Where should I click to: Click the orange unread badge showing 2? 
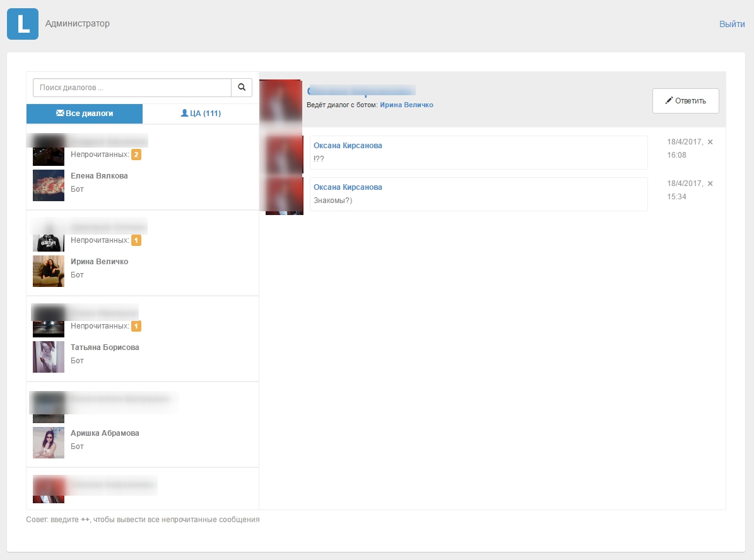pyautogui.click(x=136, y=155)
